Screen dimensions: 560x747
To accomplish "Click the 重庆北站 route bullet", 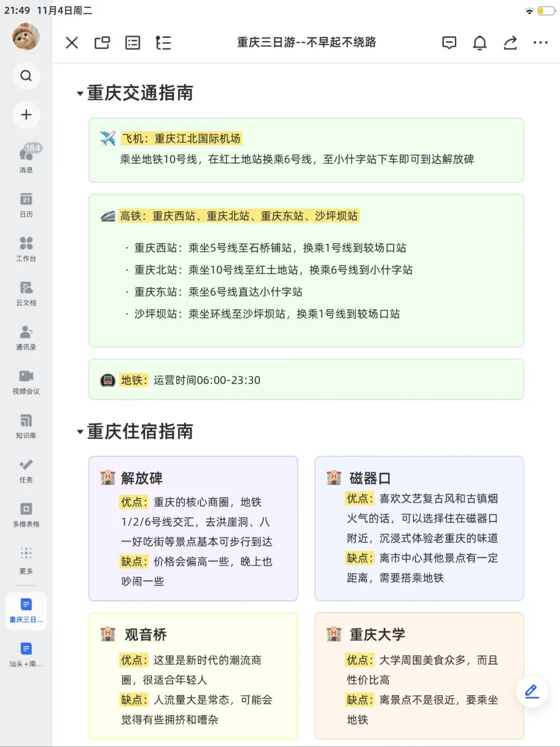I will tap(273, 270).
